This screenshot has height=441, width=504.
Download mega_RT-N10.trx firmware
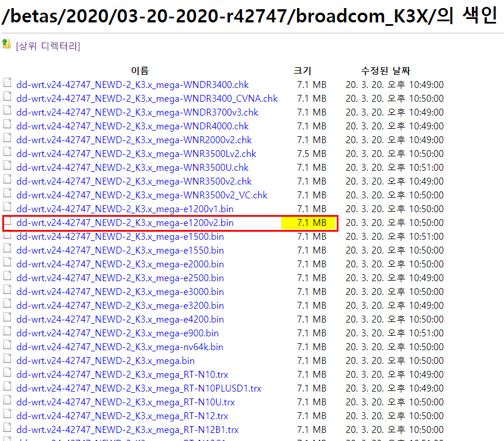click(122, 375)
